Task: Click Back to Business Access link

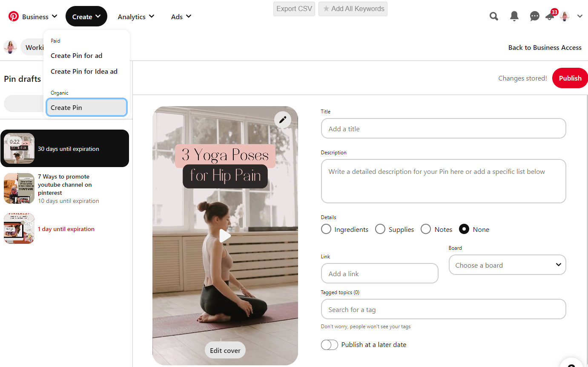Action: pos(545,47)
